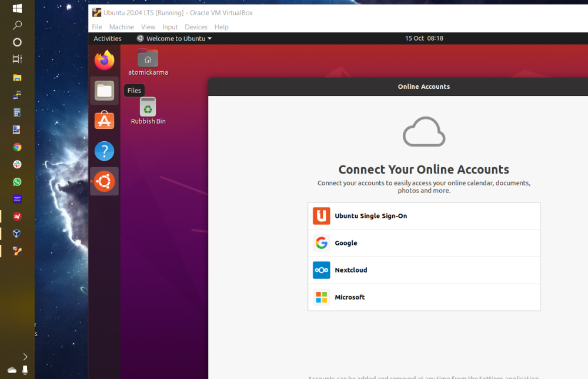Viewport: 588px width, 379px height.
Task: Open the Activities overview
Action: [x=108, y=38]
